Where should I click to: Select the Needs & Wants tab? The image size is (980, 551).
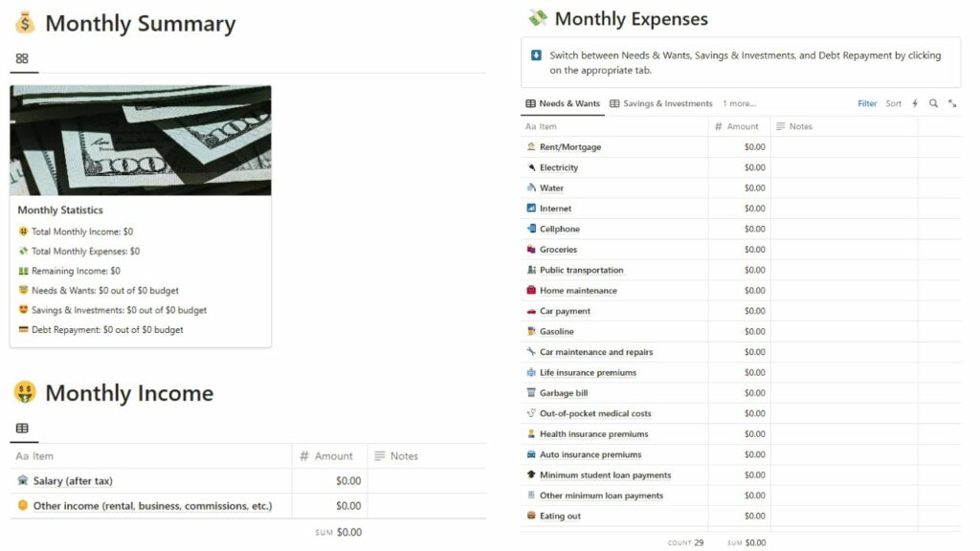tap(562, 102)
